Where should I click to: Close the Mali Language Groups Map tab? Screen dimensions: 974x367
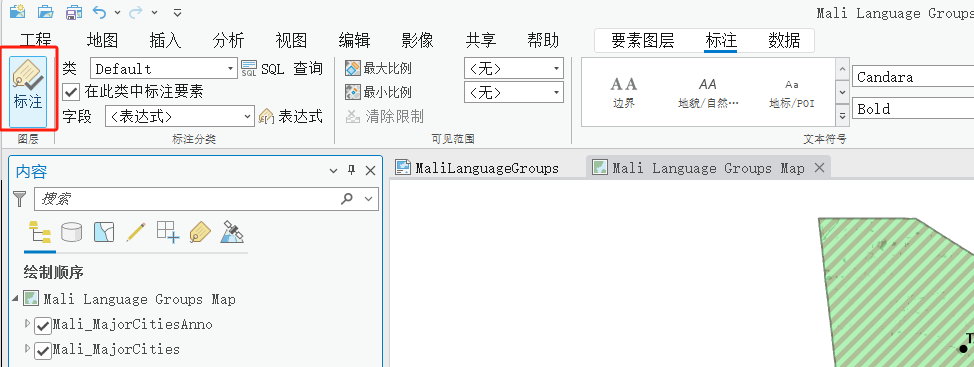(819, 168)
